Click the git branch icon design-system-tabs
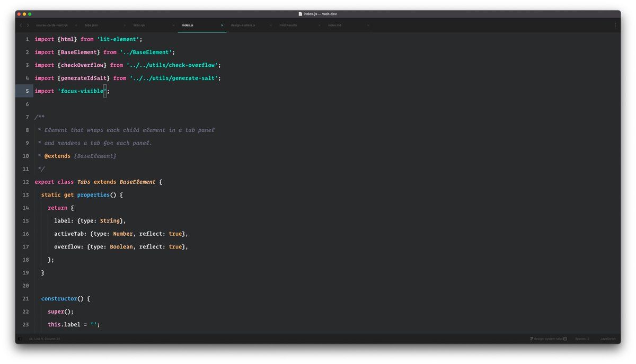The height and width of the screenshot is (364, 636). (x=532, y=339)
